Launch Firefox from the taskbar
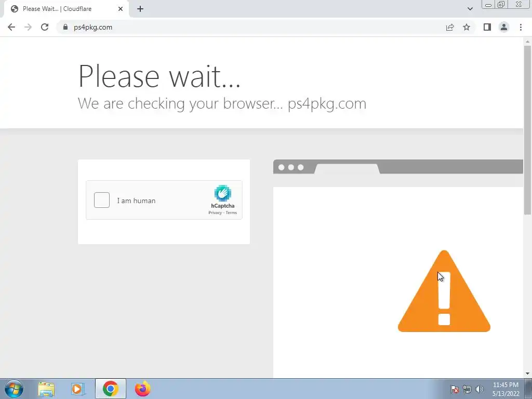The width and height of the screenshot is (532, 399). tap(142, 389)
